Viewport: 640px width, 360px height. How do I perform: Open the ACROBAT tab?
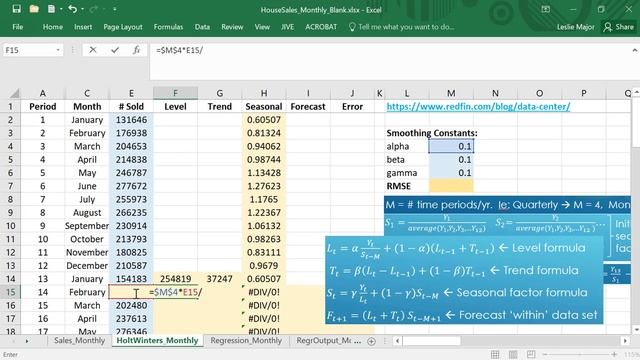(321, 27)
